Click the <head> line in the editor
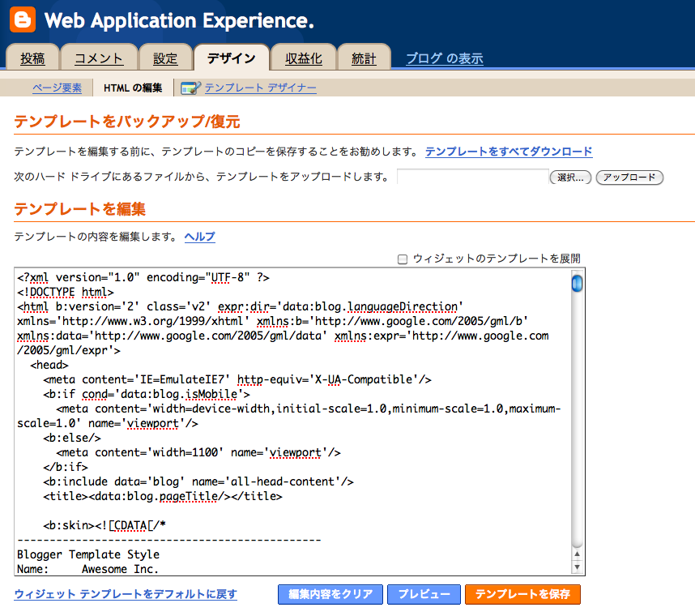Image resolution: width=695 pixels, height=616 pixels. coord(49,365)
